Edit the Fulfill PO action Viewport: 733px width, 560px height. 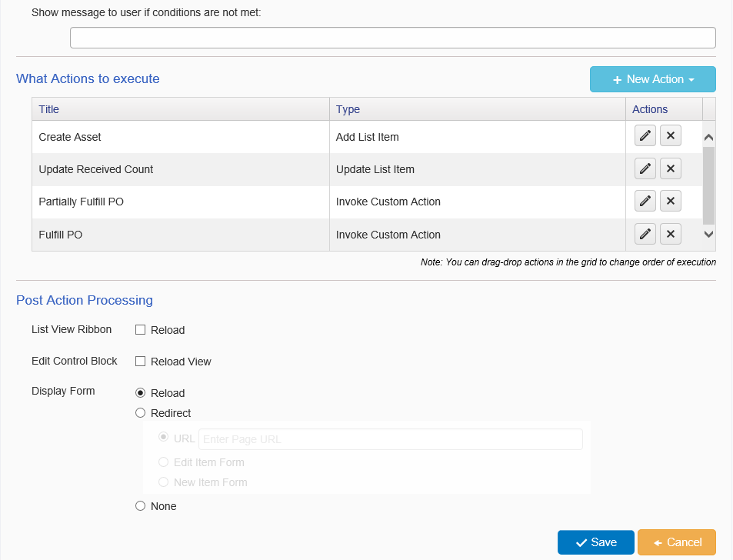click(x=645, y=234)
